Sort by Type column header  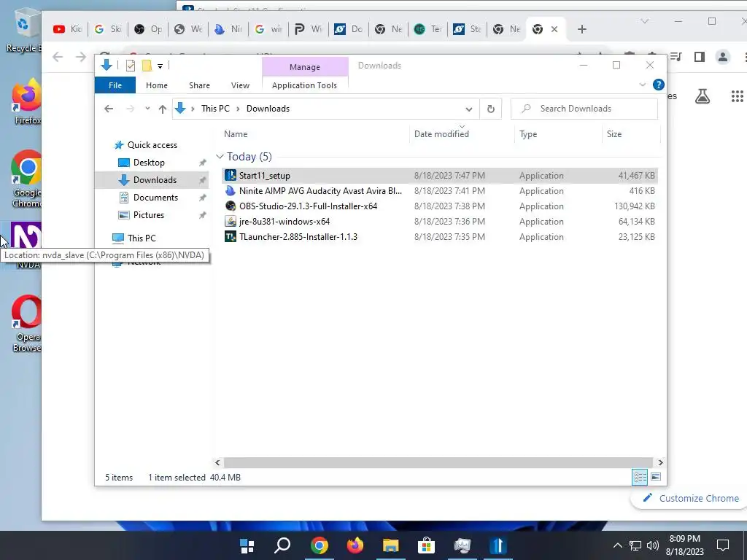click(558, 134)
